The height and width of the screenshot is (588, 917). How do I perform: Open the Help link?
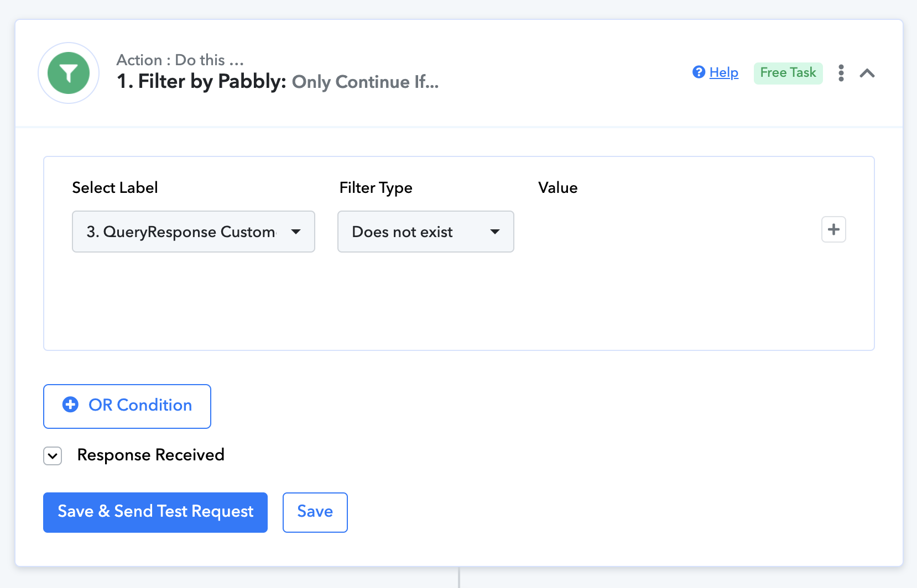click(723, 72)
